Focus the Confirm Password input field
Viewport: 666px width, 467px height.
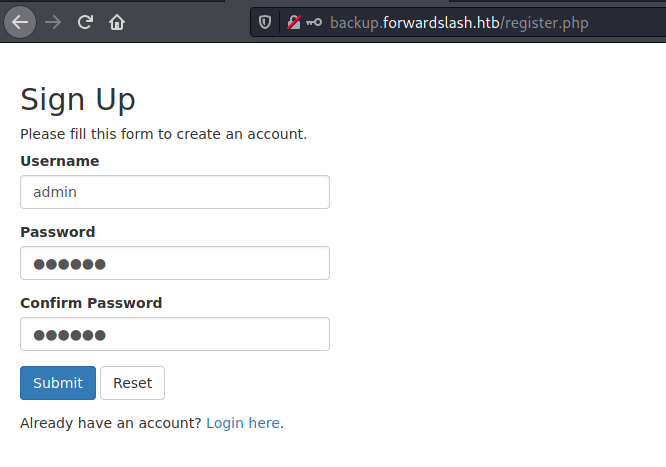click(x=175, y=334)
